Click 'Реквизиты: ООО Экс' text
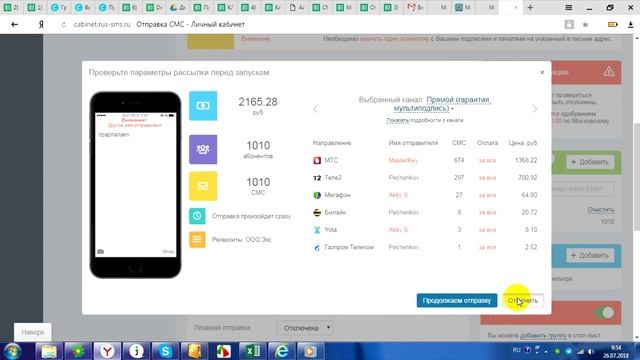This screenshot has height=360, width=640. click(x=242, y=240)
